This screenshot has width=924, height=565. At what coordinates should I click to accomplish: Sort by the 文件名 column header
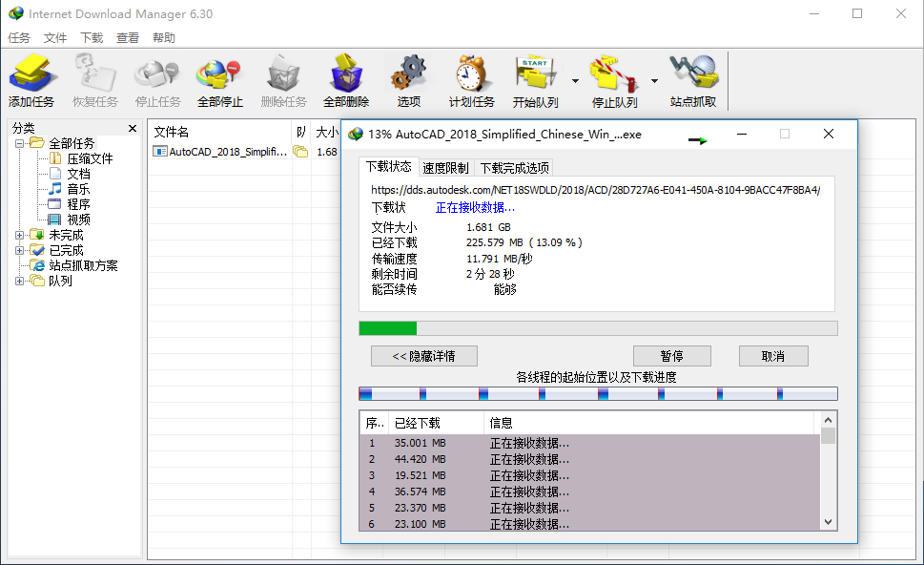pyautogui.click(x=220, y=132)
